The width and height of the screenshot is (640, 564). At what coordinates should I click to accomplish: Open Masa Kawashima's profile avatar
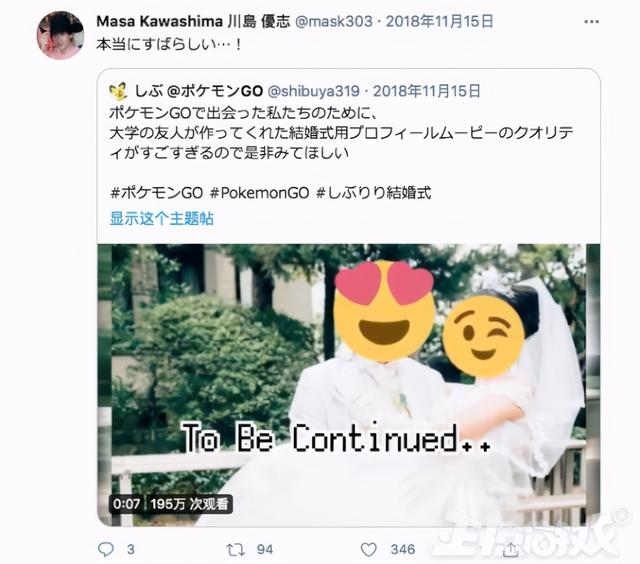tap(60, 35)
